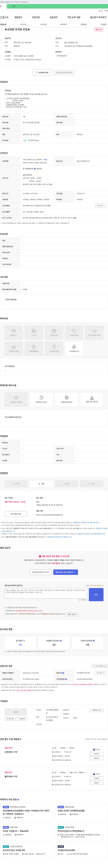Jump to the 우대사항 section tab

pyautogui.click(x=43, y=24)
